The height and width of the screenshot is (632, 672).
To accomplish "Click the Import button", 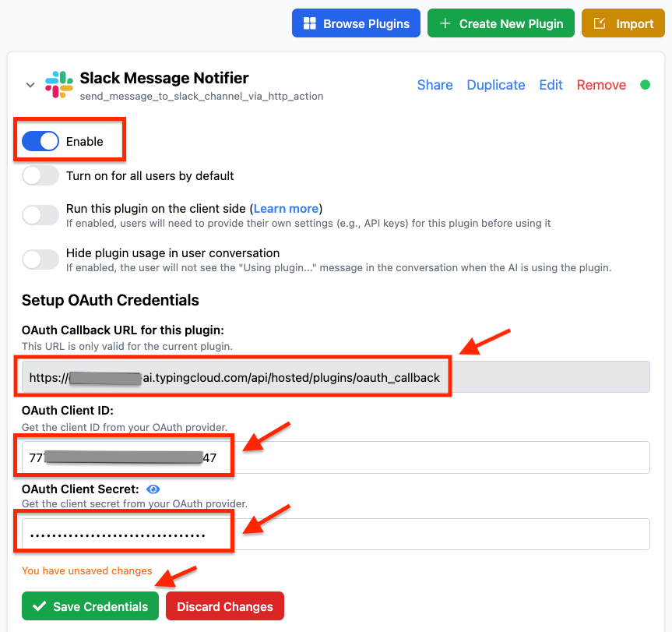I will 623,23.
